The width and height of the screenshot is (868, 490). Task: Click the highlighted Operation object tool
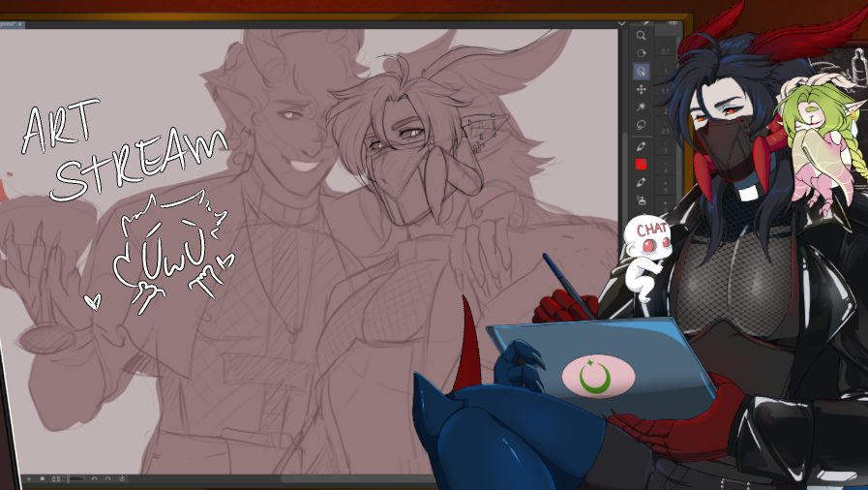click(641, 72)
